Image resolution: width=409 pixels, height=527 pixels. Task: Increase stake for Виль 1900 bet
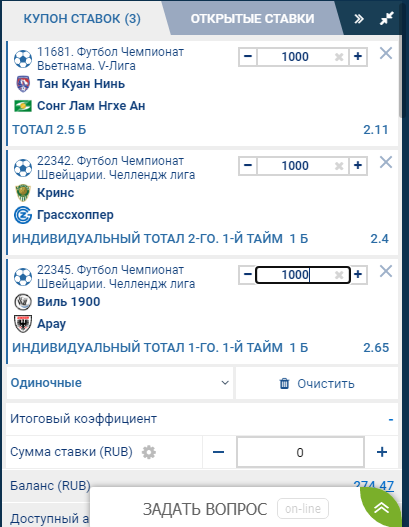tap(358, 275)
